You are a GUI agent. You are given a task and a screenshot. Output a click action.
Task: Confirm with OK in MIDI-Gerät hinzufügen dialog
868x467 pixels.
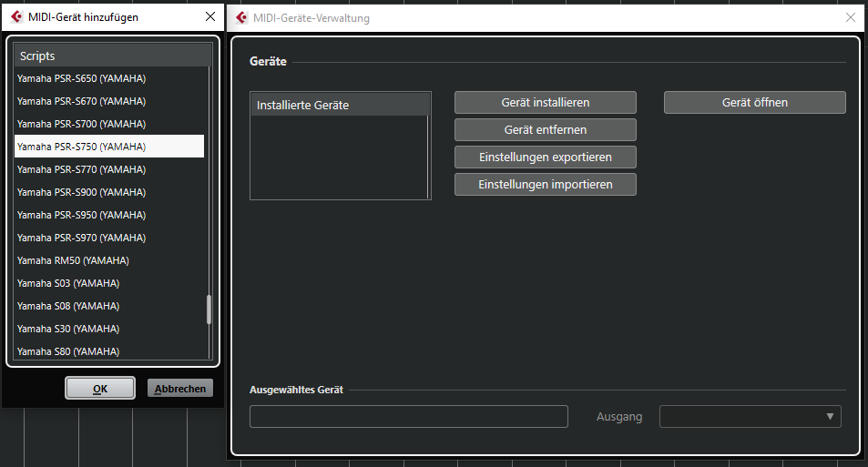pos(100,389)
